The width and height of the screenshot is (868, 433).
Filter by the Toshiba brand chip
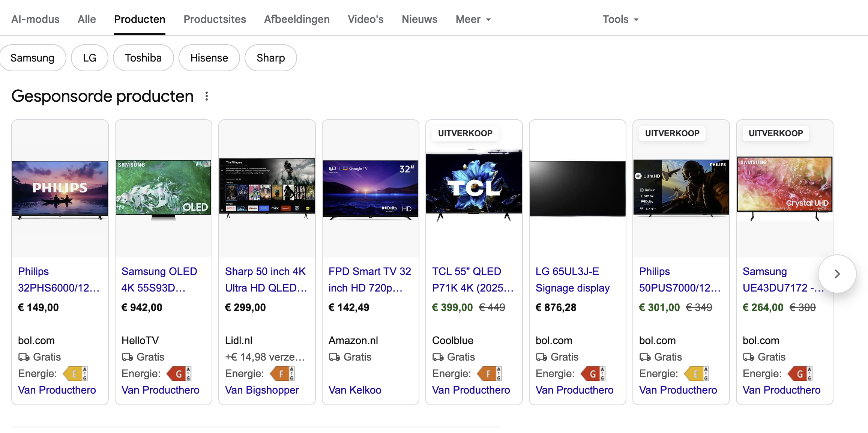pyautogui.click(x=143, y=58)
